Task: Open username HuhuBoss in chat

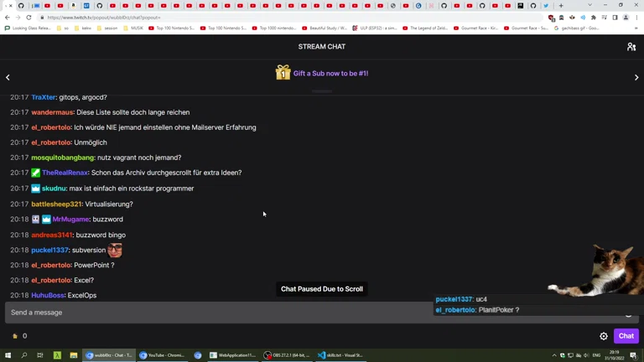Action: pos(48,295)
